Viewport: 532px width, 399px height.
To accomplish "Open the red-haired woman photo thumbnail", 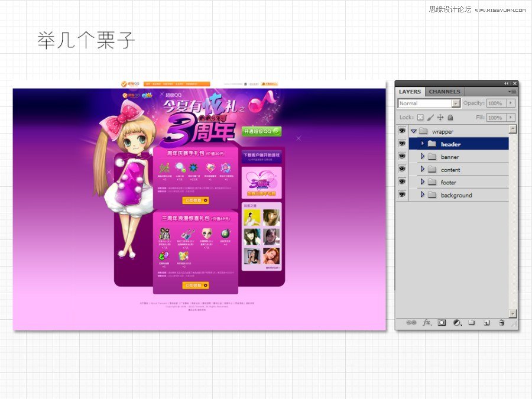I will pyautogui.click(x=271, y=256).
